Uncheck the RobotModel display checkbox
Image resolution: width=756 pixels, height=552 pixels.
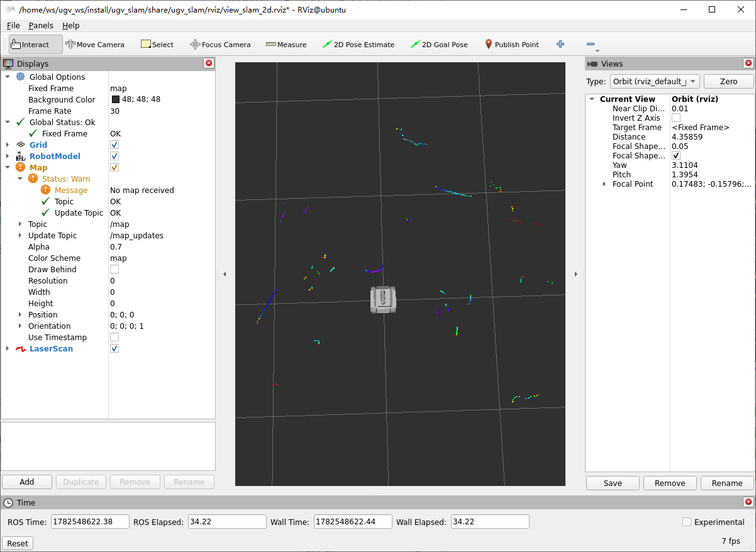coord(114,156)
